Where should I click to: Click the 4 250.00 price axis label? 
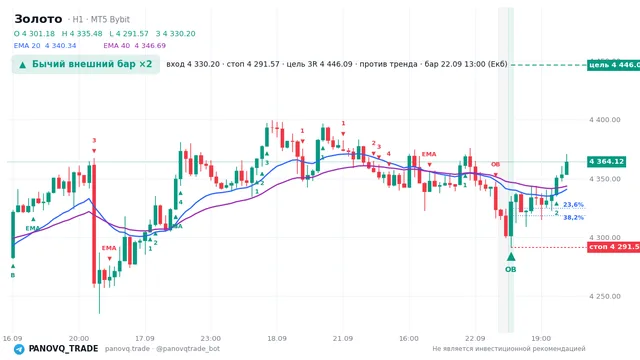(604, 296)
